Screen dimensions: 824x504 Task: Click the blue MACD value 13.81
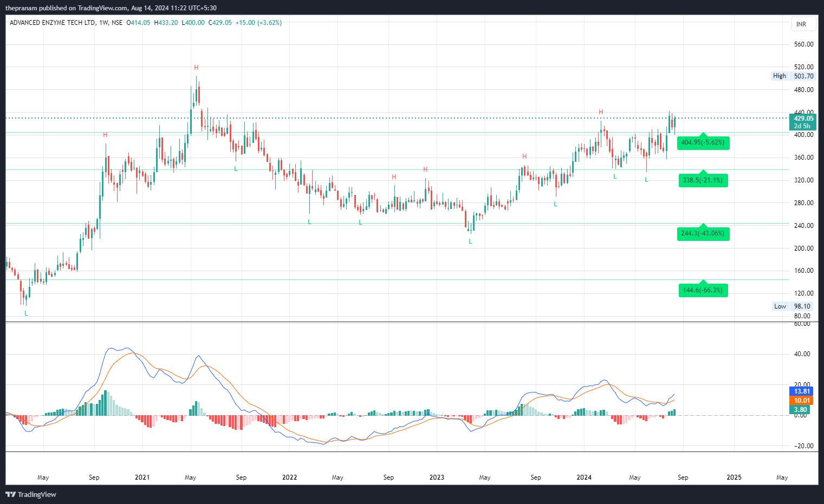pyautogui.click(x=802, y=391)
